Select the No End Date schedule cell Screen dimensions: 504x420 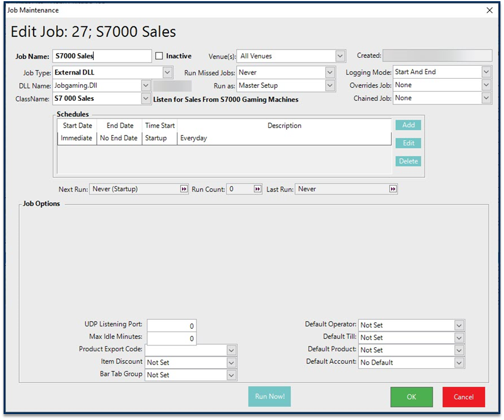pyautogui.click(x=119, y=138)
